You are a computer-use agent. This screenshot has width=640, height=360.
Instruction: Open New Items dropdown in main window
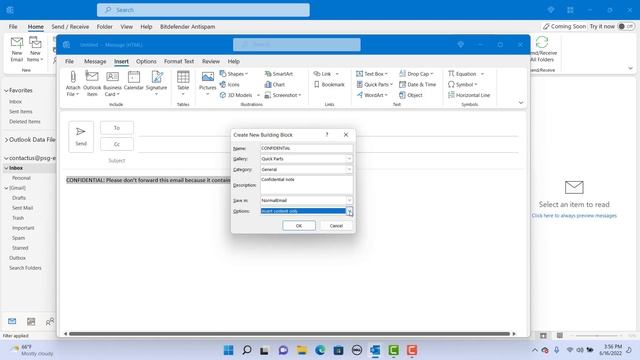pyautogui.click(x=35, y=49)
